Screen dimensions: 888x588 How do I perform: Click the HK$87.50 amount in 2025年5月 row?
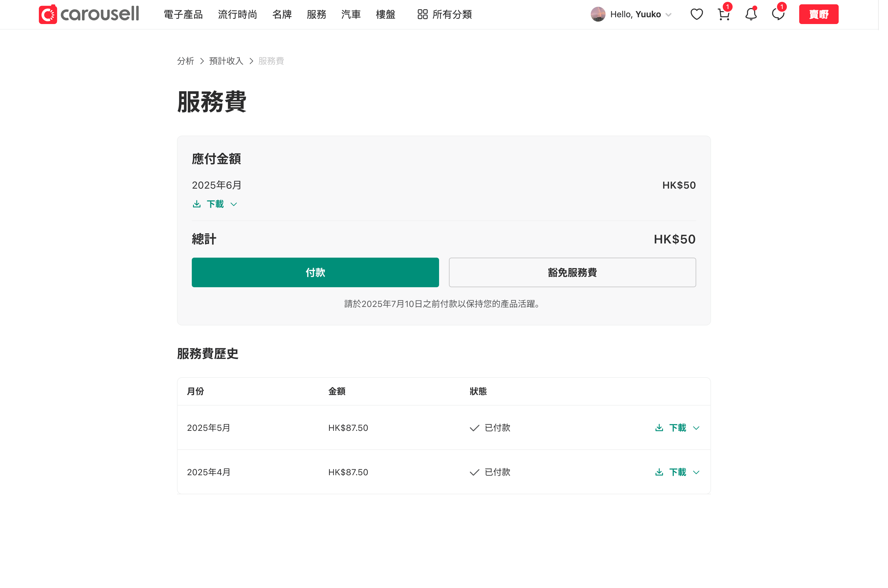tap(348, 427)
